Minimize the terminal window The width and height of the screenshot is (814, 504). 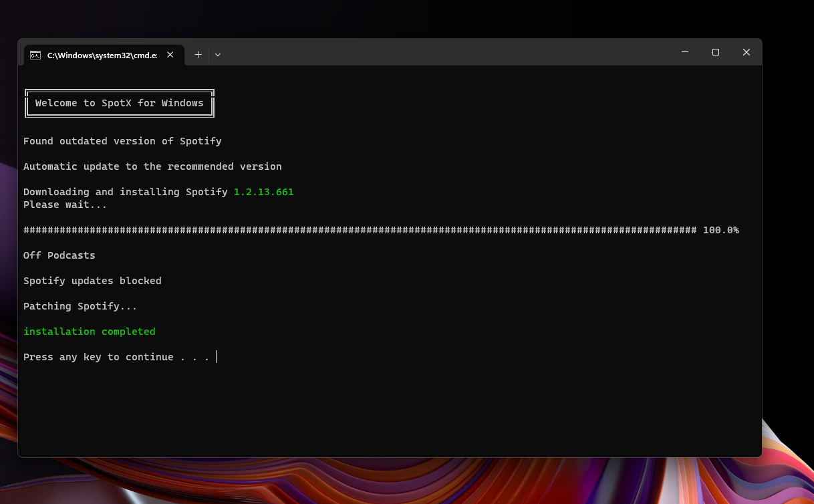[685, 52]
